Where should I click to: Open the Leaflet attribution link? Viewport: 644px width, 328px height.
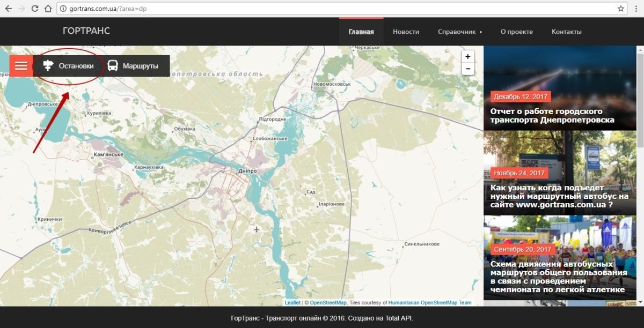pyautogui.click(x=292, y=303)
